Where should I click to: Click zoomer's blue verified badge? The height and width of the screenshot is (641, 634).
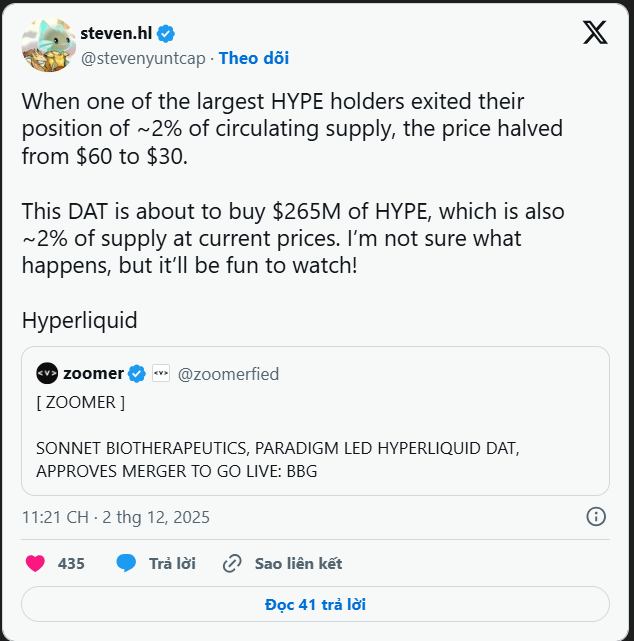pyautogui.click(x=137, y=374)
